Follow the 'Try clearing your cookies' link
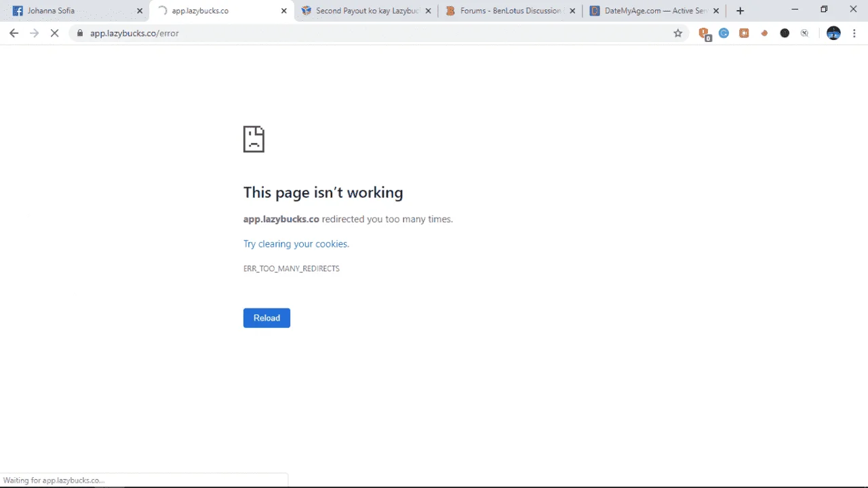The image size is (868, 488). (x=296, y=244)
